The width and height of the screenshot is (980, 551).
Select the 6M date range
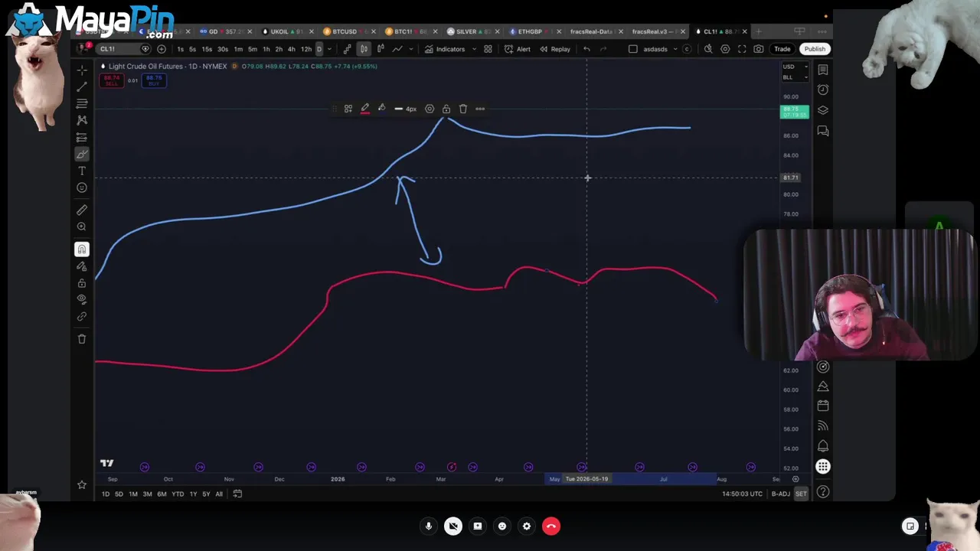tap(162, 494)
